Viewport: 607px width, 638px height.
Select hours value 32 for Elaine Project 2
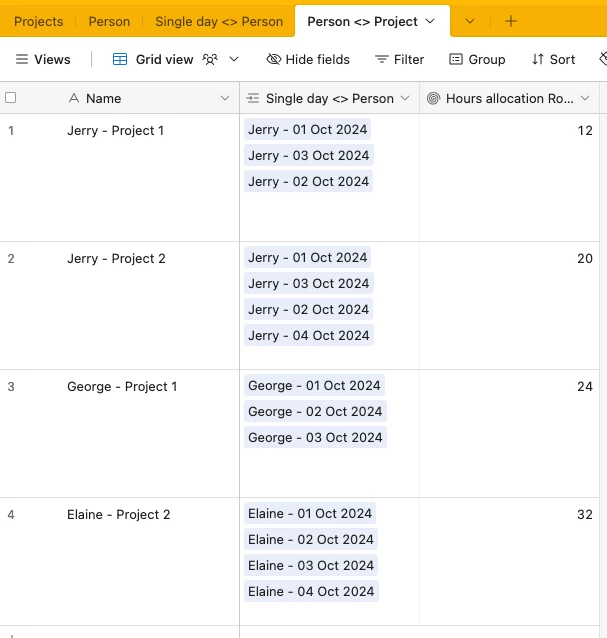tap(585, 514)
